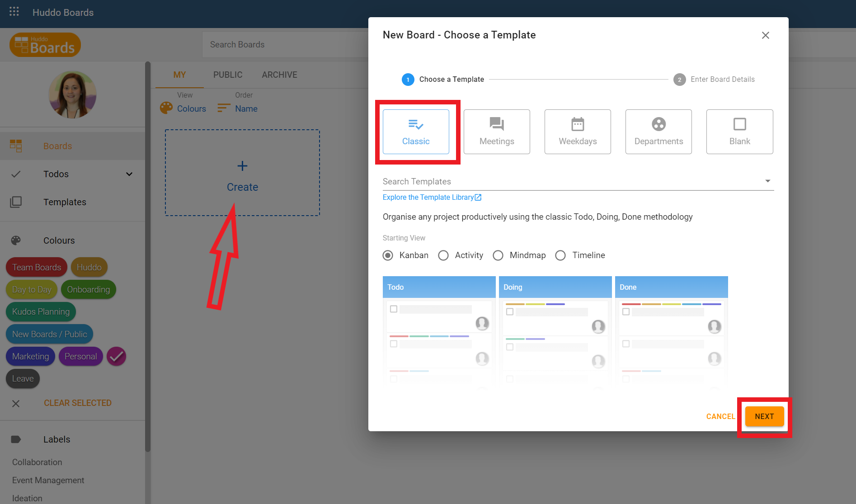Switch to the MY tab
Image resolution: width=856 pixels, height=504 pixels.
coord(179,75)
